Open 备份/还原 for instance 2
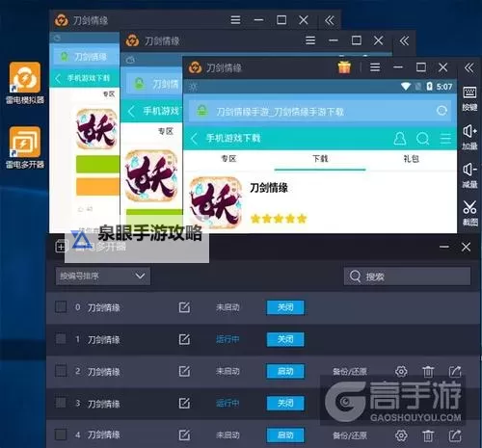This screenshot has width=482, height=448. [x=350, y=372]
